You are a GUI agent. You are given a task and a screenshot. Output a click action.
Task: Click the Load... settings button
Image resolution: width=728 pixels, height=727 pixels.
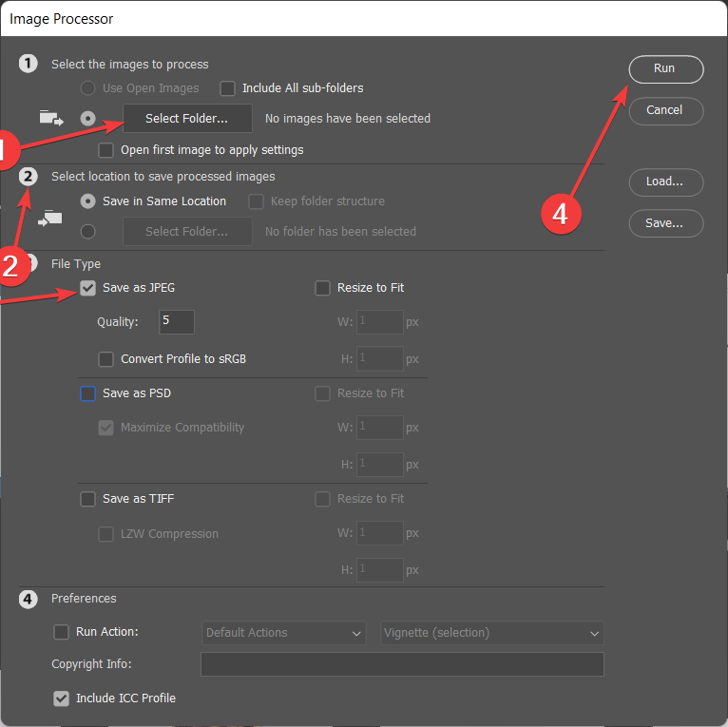[665, 182]
